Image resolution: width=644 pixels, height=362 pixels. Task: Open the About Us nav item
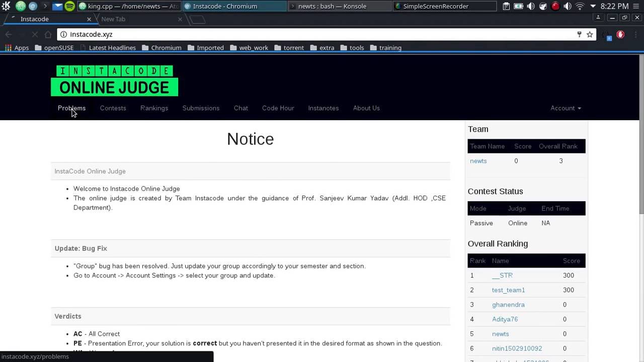click(x=366, y=108)
